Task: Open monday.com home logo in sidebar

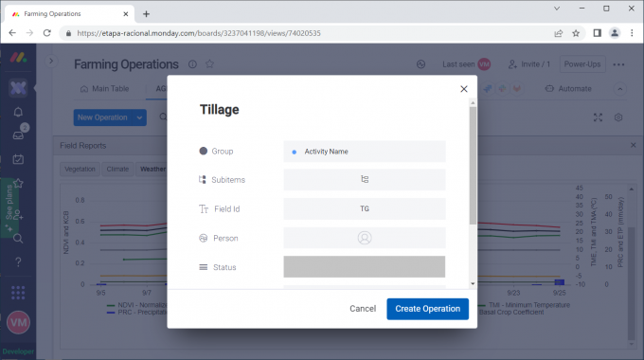Action: coord(18,58)
